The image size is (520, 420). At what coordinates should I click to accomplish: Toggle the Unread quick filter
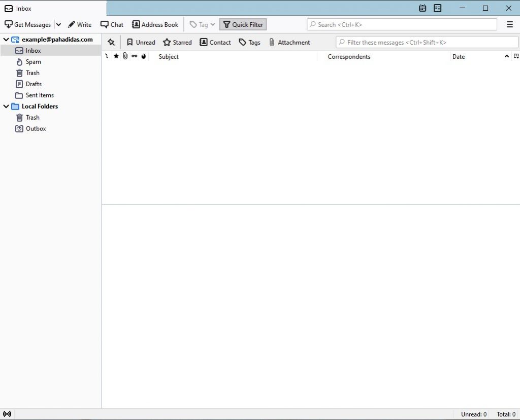click(141, 42)
